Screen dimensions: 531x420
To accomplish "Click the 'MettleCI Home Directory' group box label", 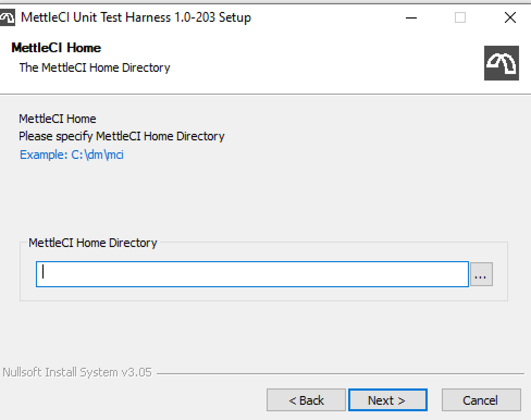I will tap(92, 243).
